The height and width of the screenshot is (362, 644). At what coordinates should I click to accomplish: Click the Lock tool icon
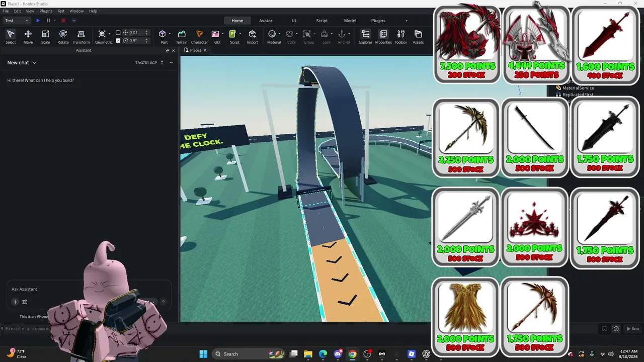[325, 34]
